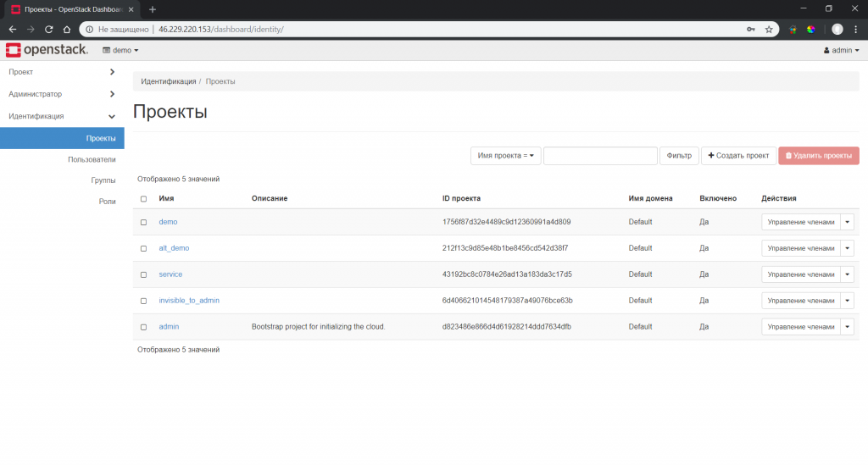Click Управление членами for admin project
This screenshot has width=868, height=465.
800,327
